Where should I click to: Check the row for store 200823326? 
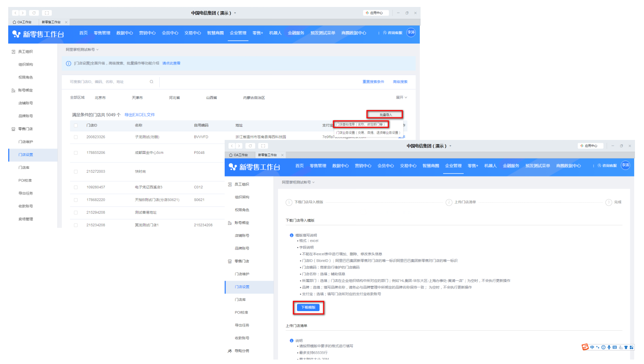coord(76,137)
